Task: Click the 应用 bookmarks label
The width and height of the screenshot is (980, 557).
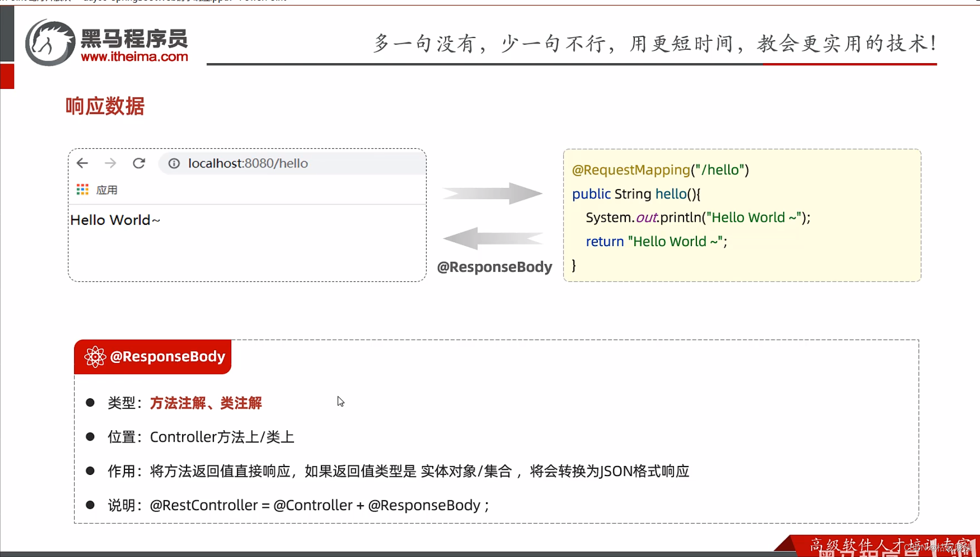Action: [106, 190]
